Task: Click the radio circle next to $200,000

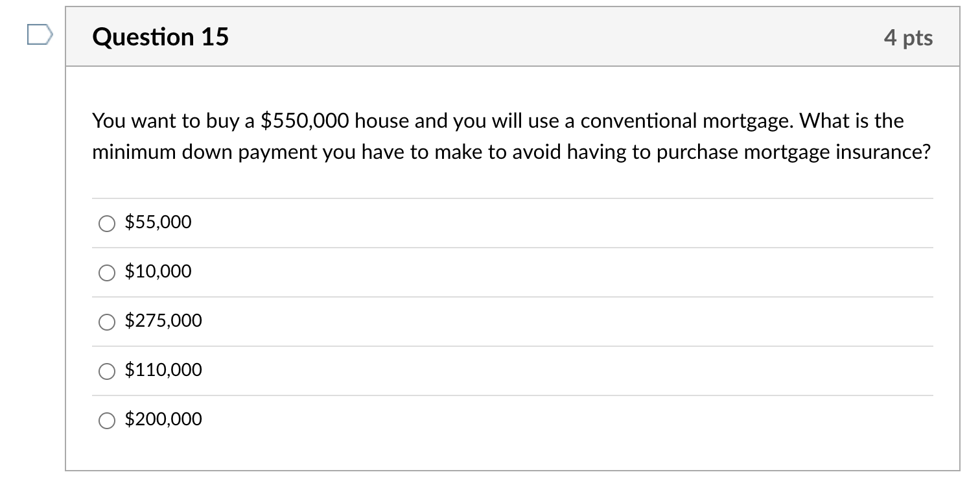Action: tap(106, 421)
